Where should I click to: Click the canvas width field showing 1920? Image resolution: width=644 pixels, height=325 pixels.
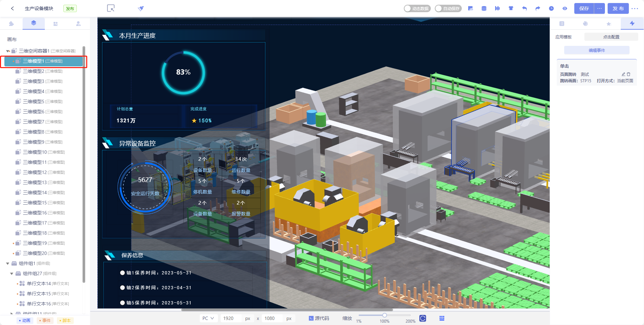pos(231,318)
